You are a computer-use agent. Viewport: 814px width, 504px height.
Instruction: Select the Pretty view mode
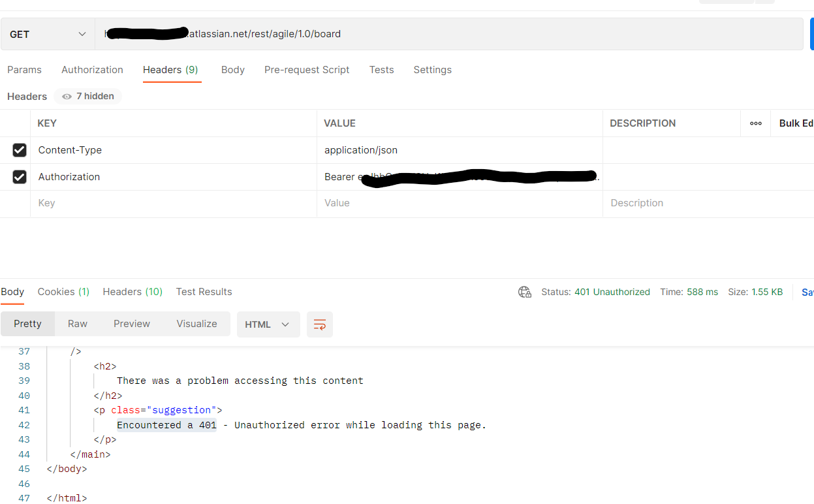click(27, 324)
